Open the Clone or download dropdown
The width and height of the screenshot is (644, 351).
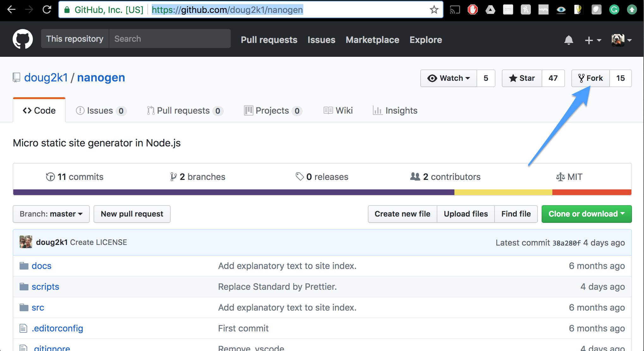coord(586,214)
